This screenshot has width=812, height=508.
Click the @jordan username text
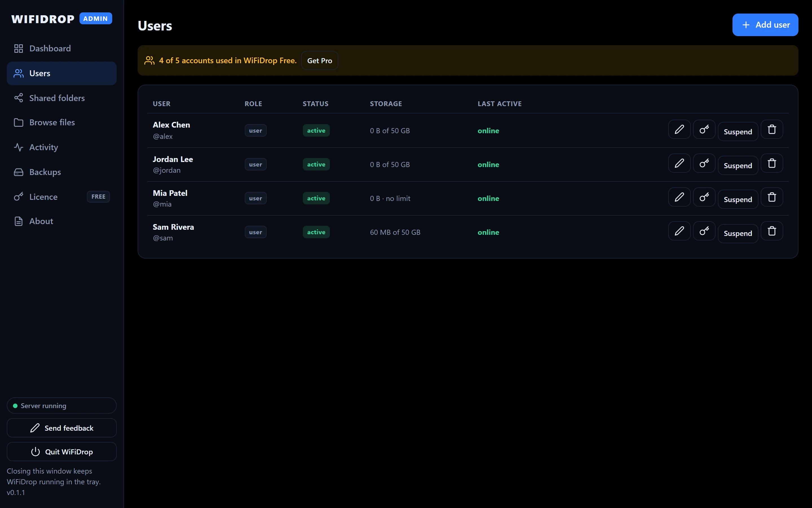(x=166, y=170)
